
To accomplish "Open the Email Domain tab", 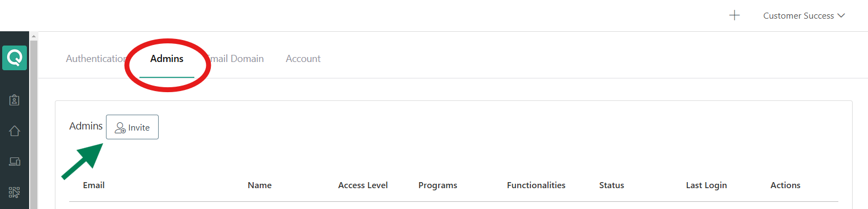I will tap(236, 59).
